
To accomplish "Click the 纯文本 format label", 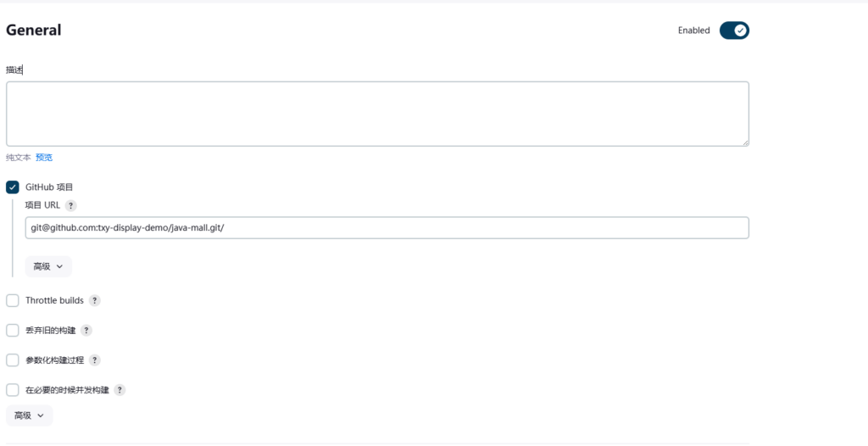I will pyautogui.click(x=19, y=158).
